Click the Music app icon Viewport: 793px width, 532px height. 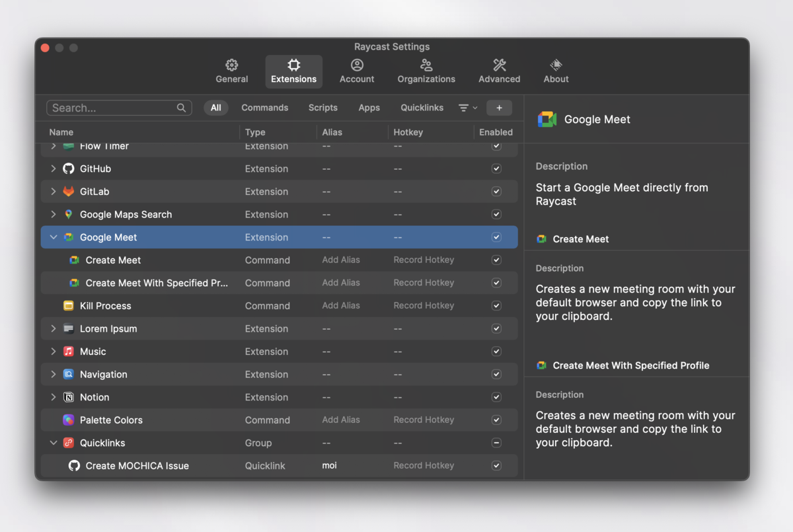[x=69, y=352]
